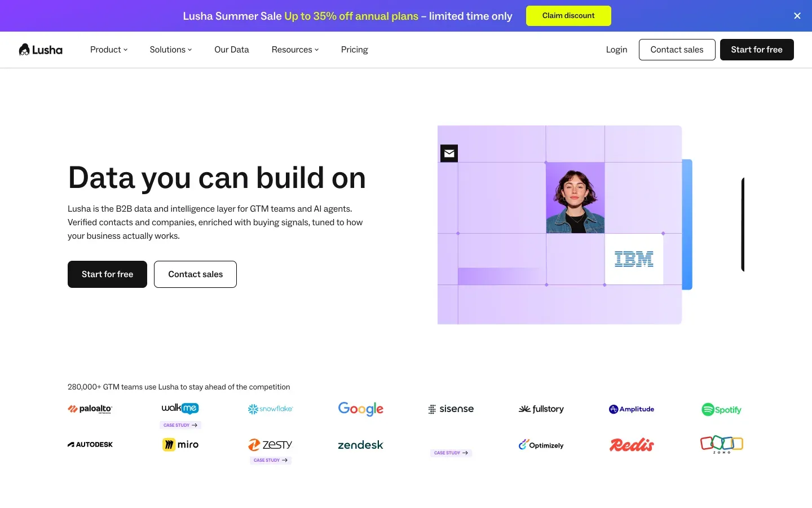Expand the Product dropdown menu
Viewport: 812px width, 508px height.
[x=109, y=50]
